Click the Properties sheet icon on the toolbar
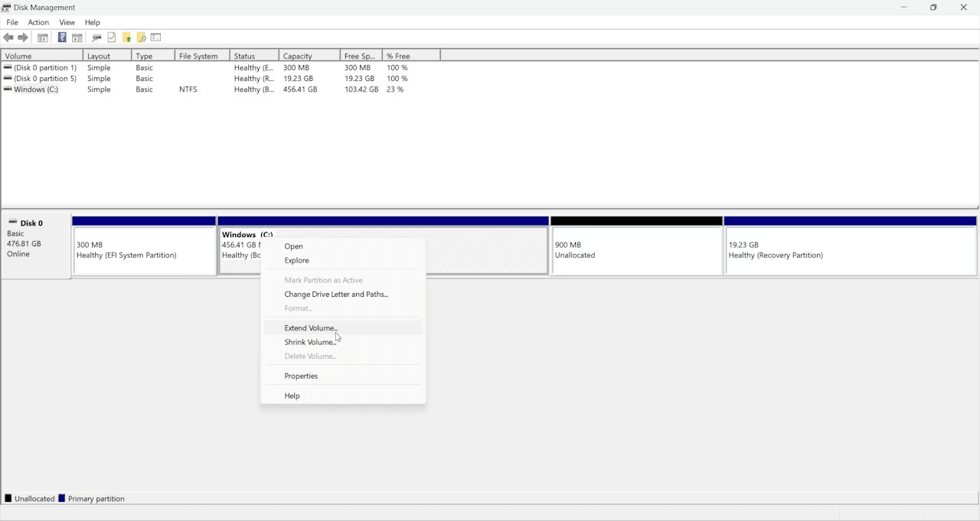This screenshot has height=521, width=980. [155, 37]
